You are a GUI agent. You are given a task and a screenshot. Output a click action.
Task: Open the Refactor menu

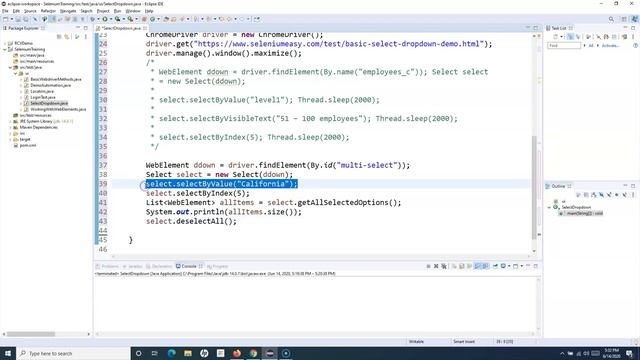(48, 11)
